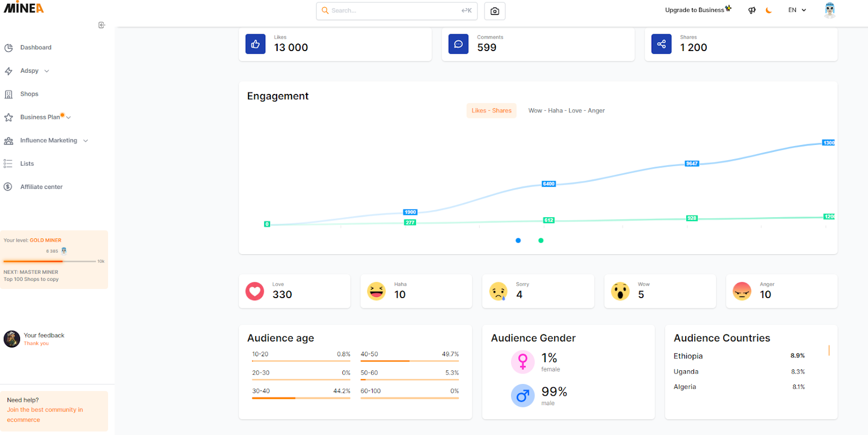Toggle the blue Likes series legend dot
The width and height of the screenshot is (868, 435).
pos(518,241)
